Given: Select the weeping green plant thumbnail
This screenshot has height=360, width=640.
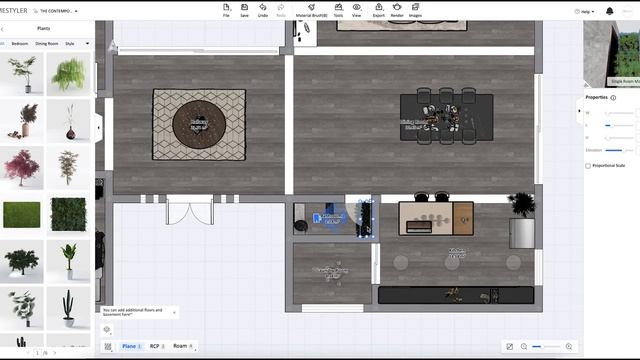Looking at the screenshot, I should (69, 74).
